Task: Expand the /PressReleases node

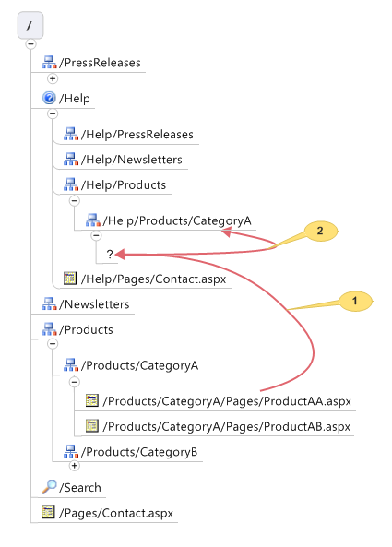Action: coord(53,78)
